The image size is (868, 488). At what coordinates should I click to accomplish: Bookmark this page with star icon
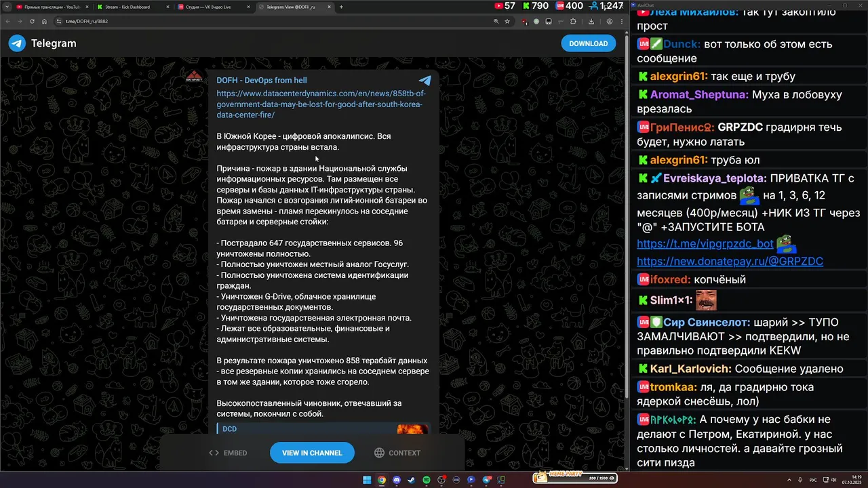(x=507, y=21)
